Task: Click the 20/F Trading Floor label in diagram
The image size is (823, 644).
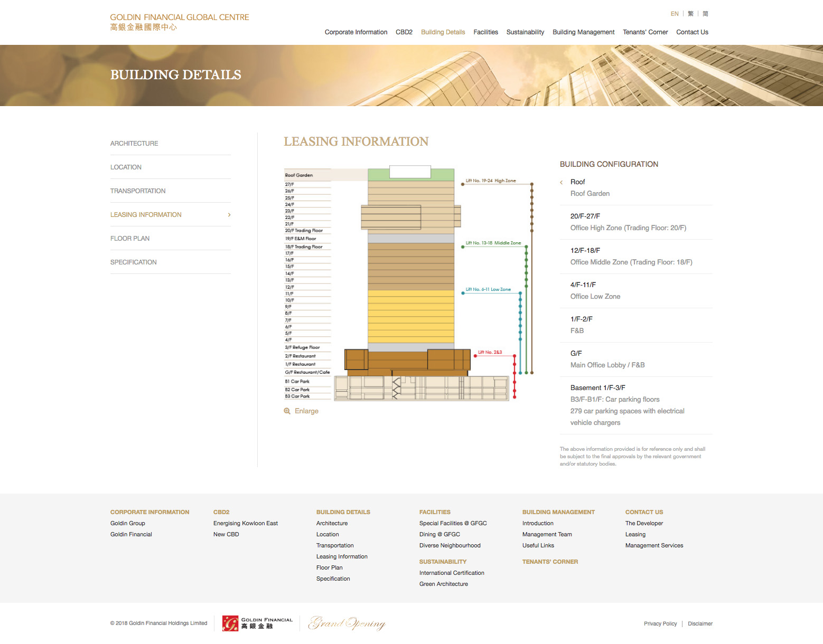Action: [304, 231]
